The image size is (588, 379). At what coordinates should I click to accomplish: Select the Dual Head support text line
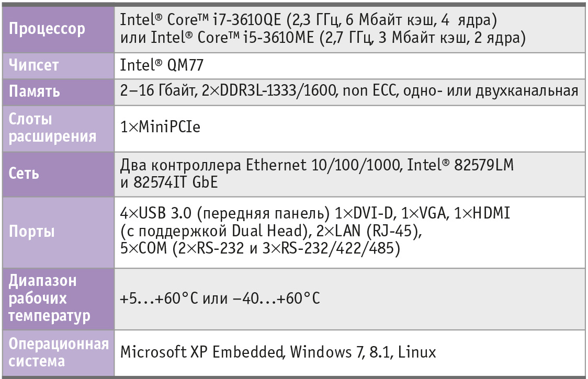click(x=271, y=231)
